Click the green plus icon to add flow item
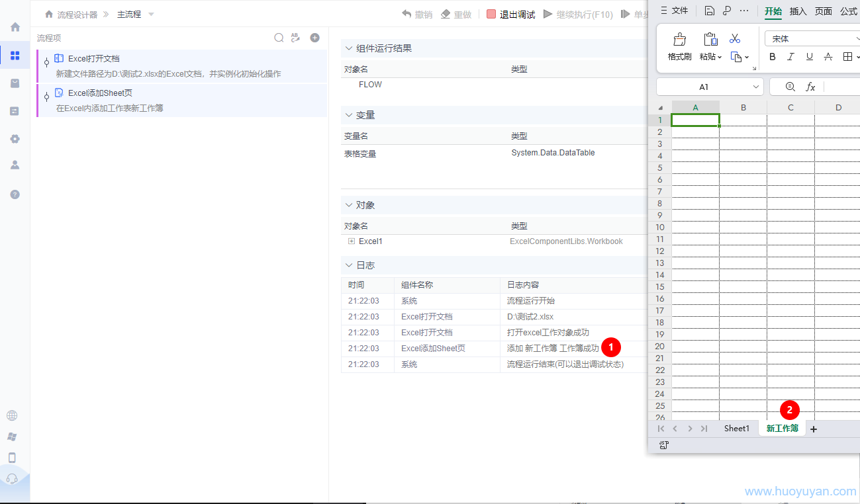The width and height of the screenshot is (860, 504). [314, 38]
